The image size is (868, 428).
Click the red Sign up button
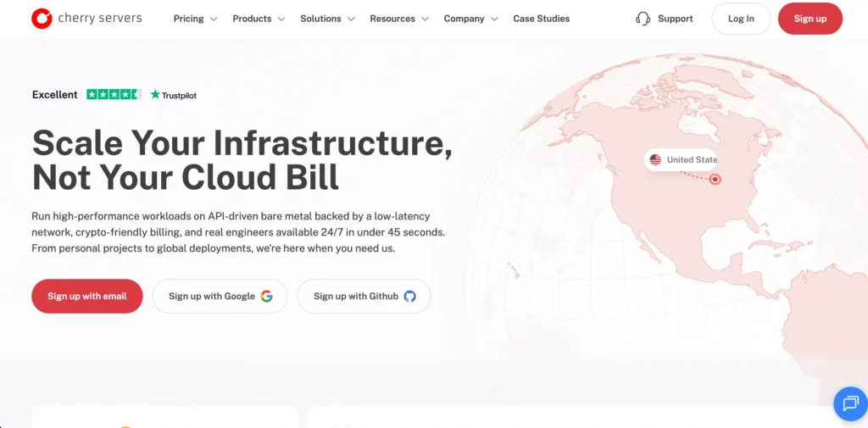pos(810,19)
